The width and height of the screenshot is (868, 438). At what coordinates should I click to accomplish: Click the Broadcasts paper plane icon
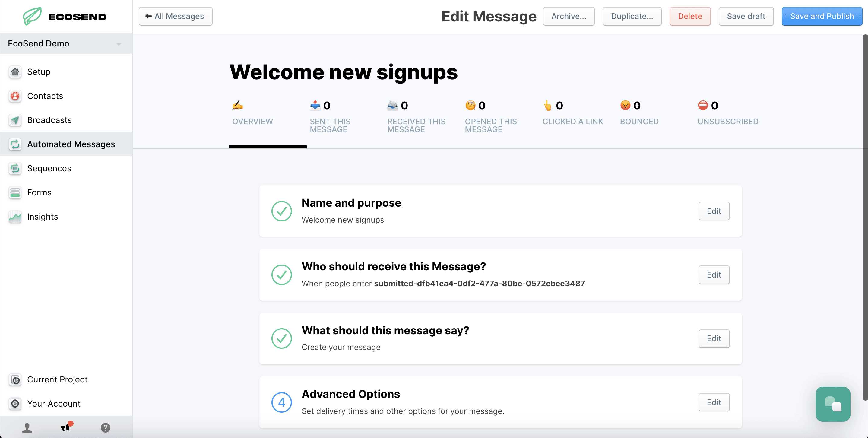15,120
